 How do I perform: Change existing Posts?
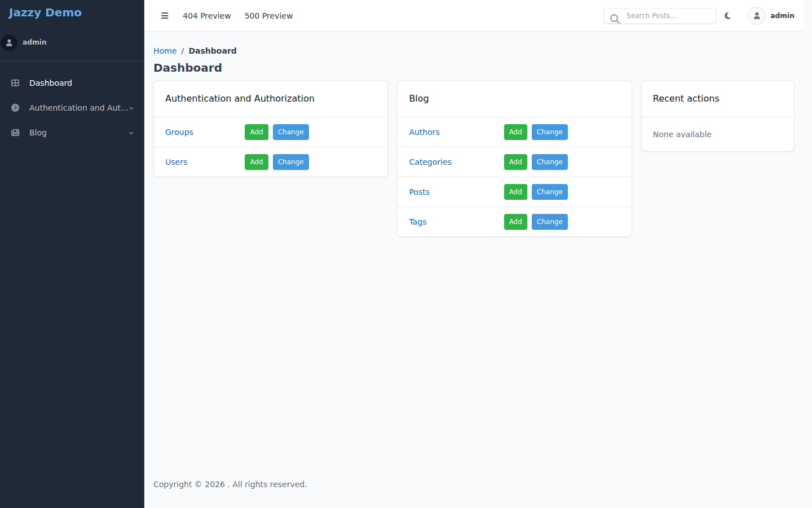550,192
